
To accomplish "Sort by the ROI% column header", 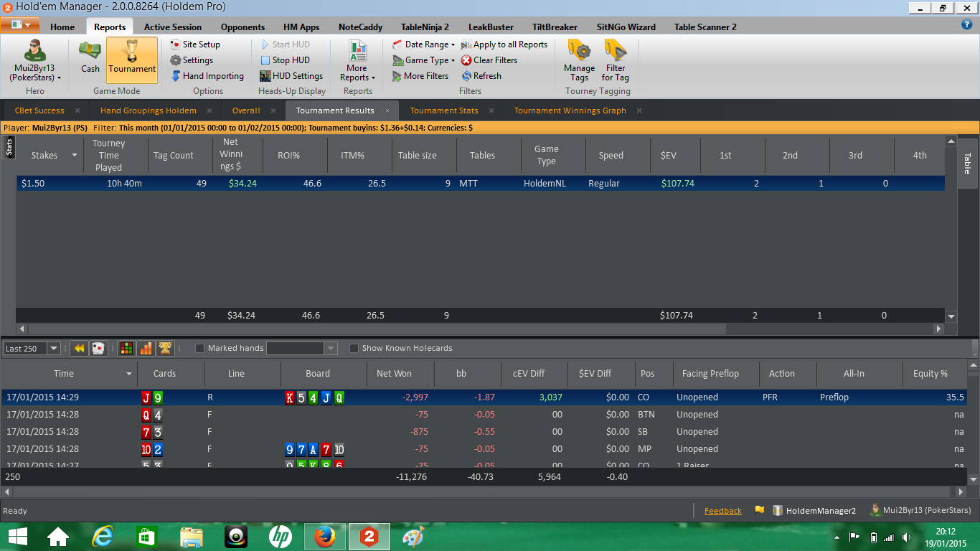I will (x=289, y=156).
